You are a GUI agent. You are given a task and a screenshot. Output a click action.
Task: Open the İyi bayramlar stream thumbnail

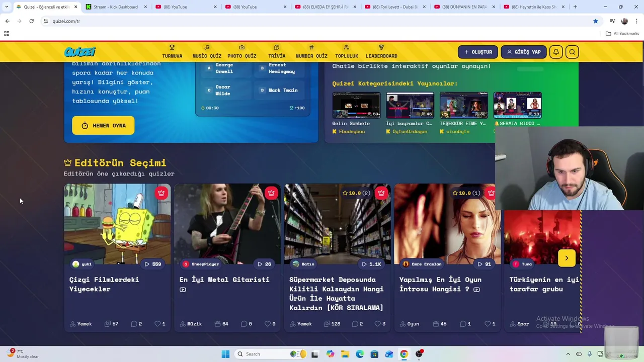tap(410, 105)
